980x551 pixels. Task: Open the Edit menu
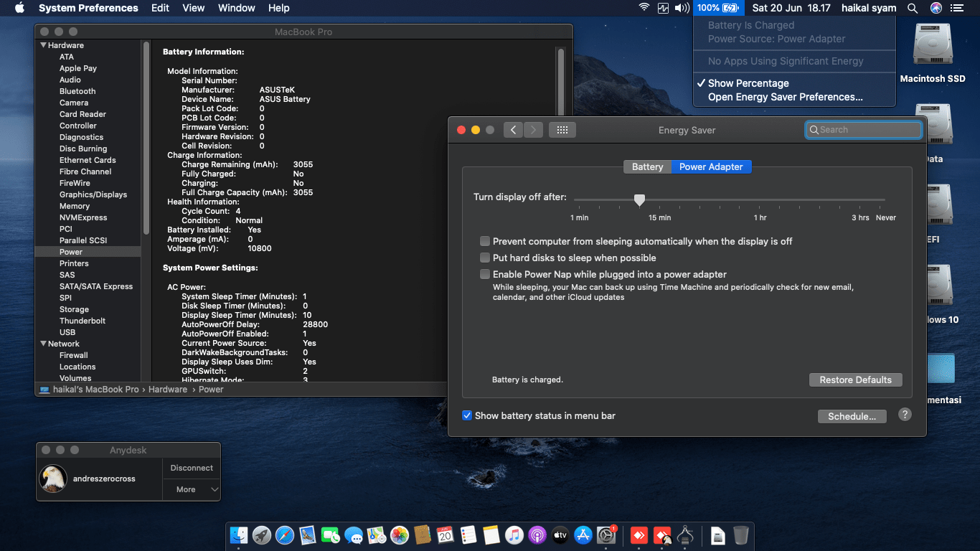point(161,8)
